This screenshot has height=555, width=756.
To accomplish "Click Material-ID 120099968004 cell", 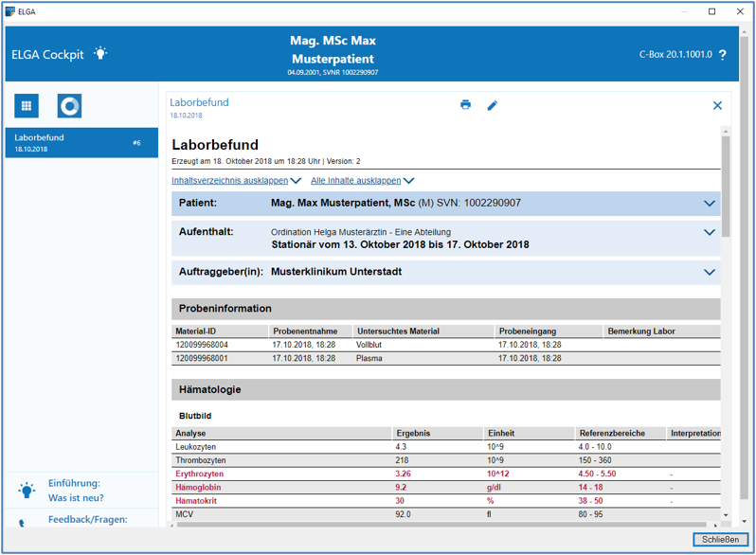I will pyautogui.click(x=202, y=345).
